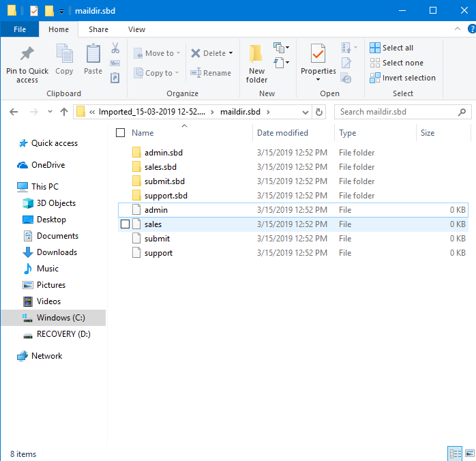Image resolution: width=476 pixels, height=461 pixels.
Task: Click New folder icon in title bar
Action: [x=49, y=11]
